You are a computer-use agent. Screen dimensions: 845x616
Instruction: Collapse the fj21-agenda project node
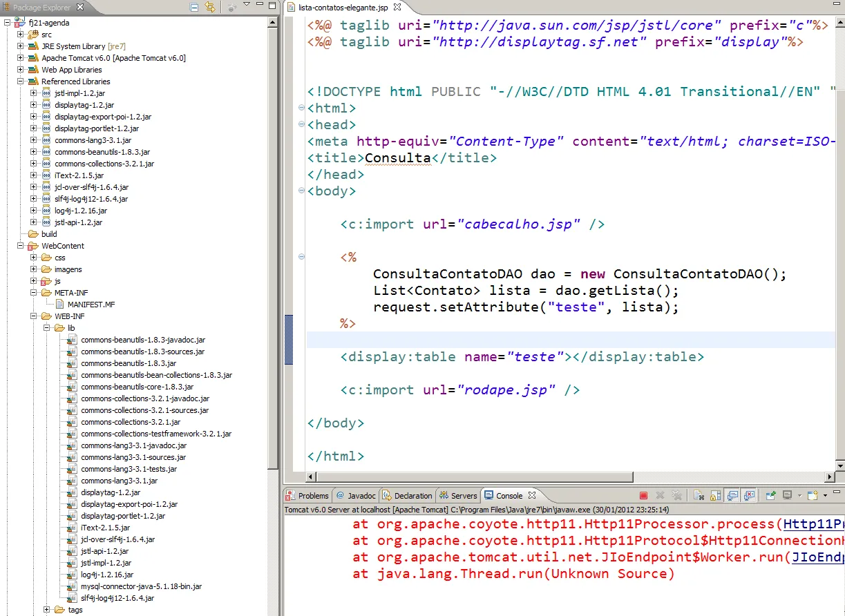pos(8,23)
